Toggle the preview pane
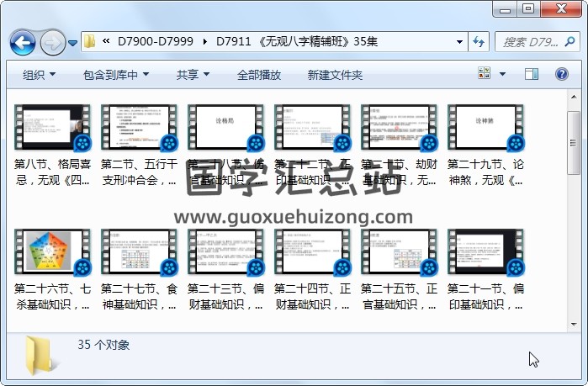 531,75
